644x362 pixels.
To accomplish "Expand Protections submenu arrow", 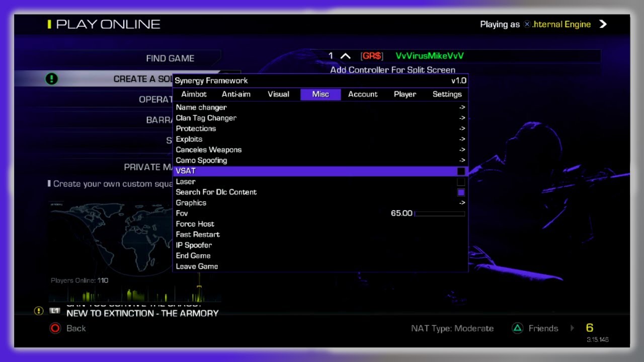I will [x=462, y=128].
